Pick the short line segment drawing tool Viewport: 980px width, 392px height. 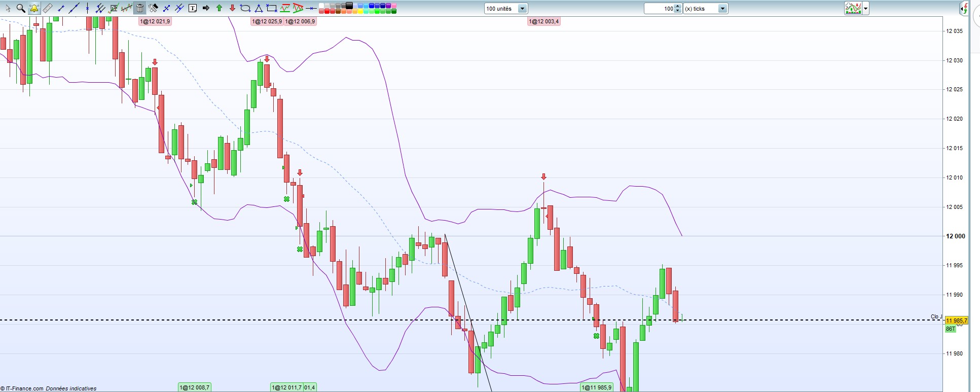[x=61, y=8]
